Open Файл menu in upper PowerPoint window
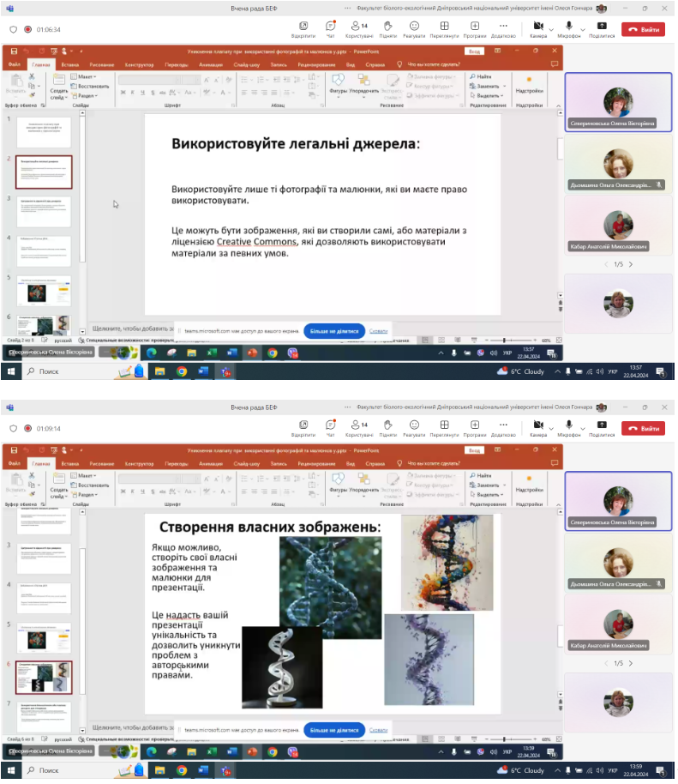The width and height of the screenshot is (678, 784). point(14,64)
